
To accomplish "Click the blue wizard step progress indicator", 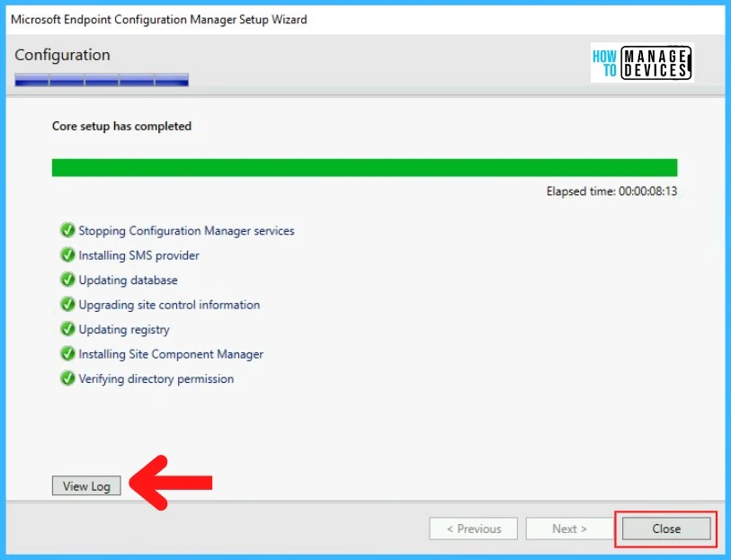I will click(x=102, y=80).
